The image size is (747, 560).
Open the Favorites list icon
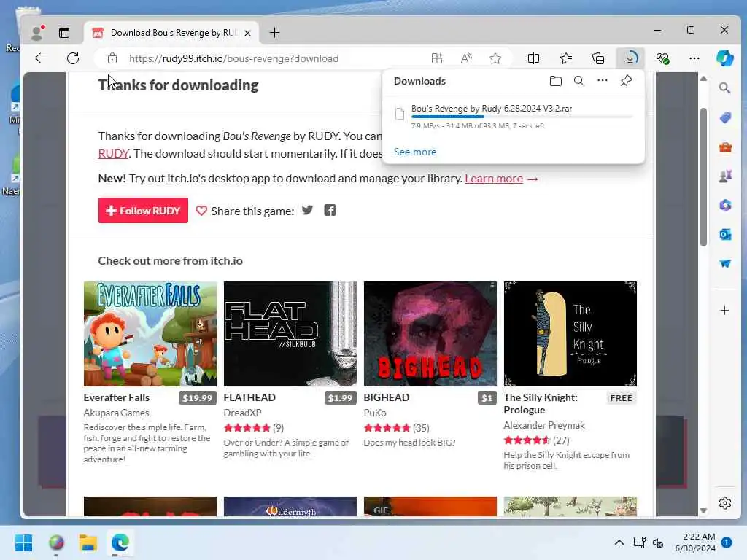(x=566, y=58)
